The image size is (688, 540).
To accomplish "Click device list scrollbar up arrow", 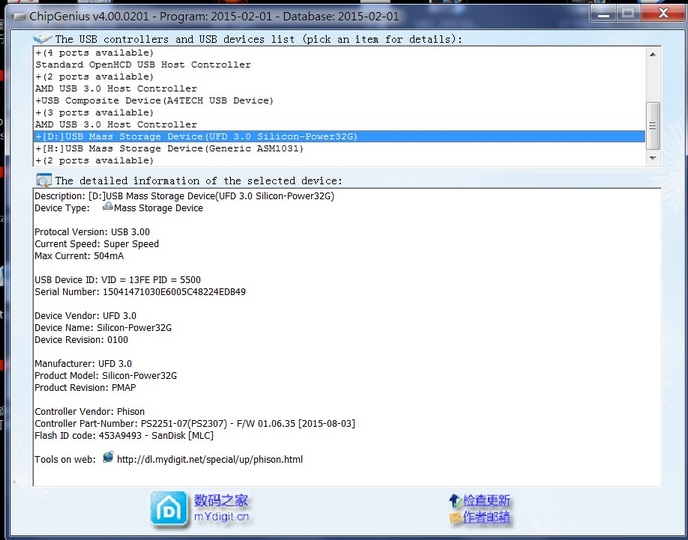I will tap(653, 54).
